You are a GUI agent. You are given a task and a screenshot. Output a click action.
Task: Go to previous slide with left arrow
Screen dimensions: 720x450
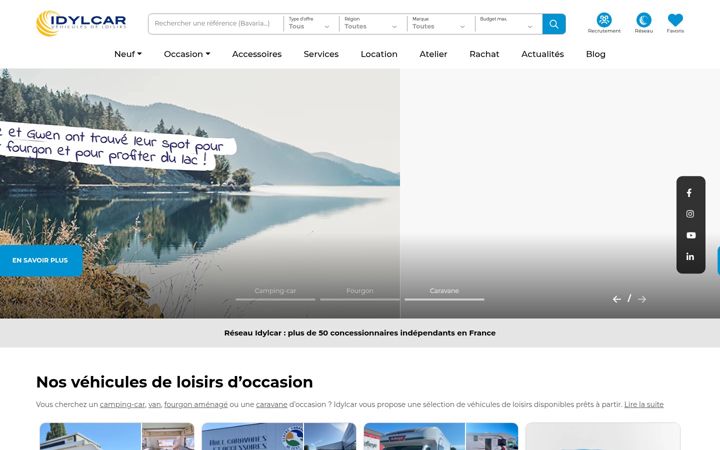click(617, 299)
